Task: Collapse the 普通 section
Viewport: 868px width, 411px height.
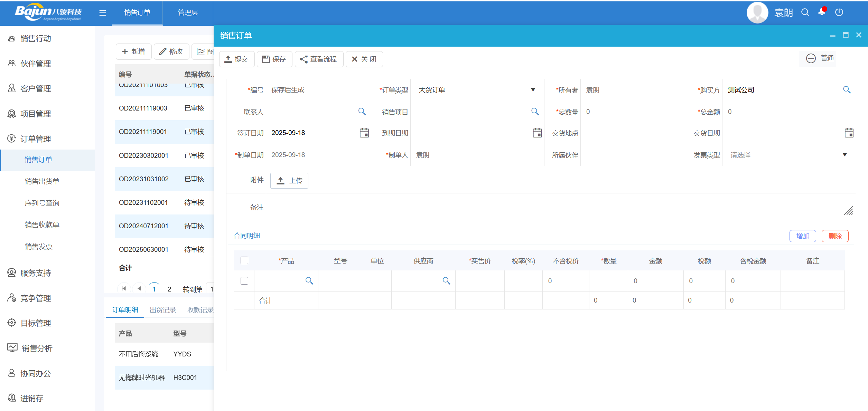Action: [x=811, y=58]
